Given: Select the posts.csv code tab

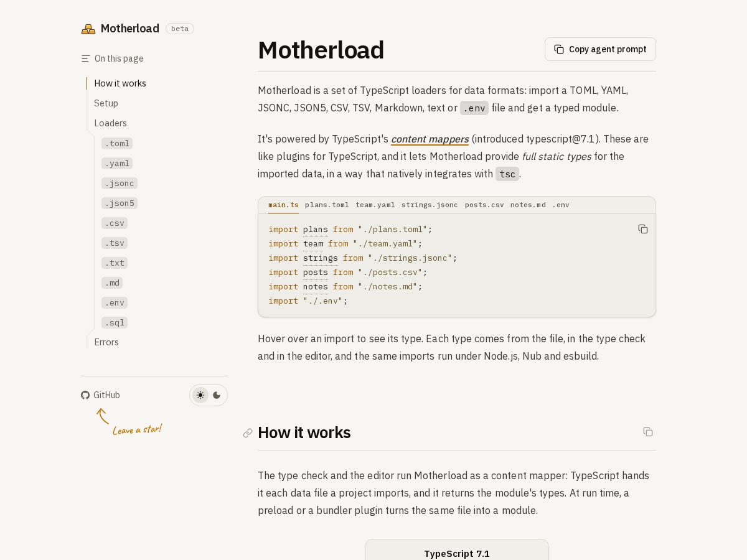Looking at the screenshot, I should click(x=484, y=205).
